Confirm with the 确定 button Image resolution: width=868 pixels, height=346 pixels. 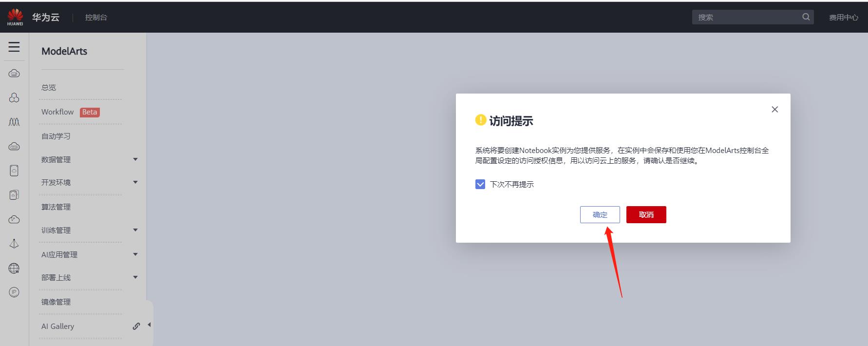click(600, 214)
